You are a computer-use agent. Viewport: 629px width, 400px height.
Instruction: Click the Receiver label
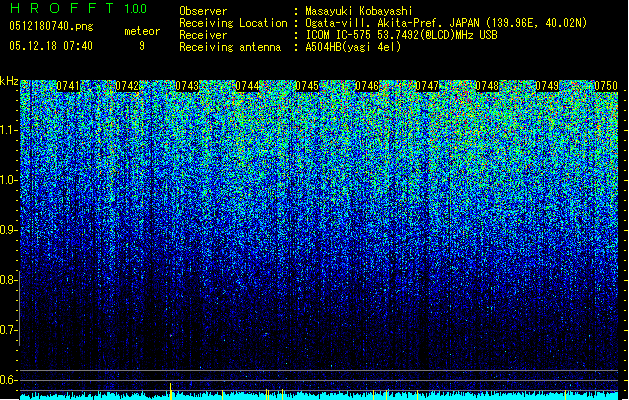point(203,35)
